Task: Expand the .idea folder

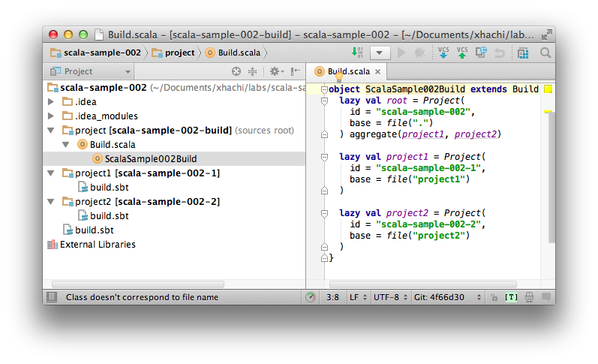Action: point(51,102)
